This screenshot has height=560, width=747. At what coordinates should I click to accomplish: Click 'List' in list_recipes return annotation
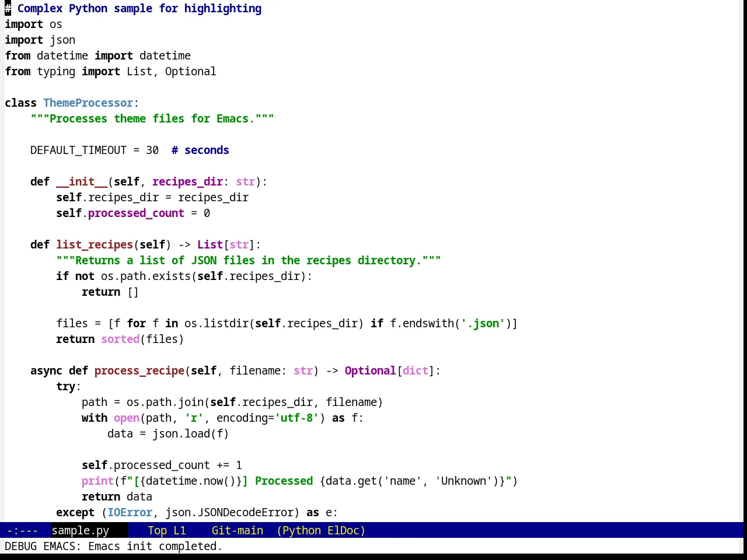pos(210,244)
